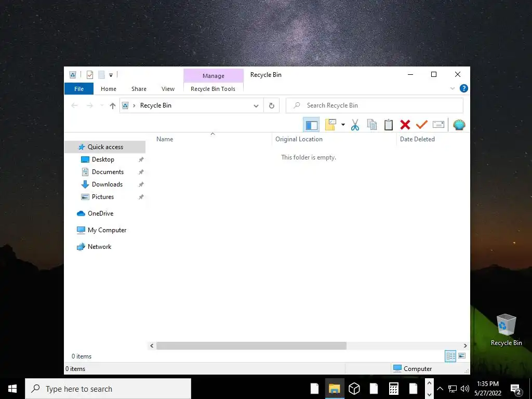Open Customize Quick Access Toolbar dropdown
Image resolution: width=532 pixels, height=399 pixels.
point(111,75)
